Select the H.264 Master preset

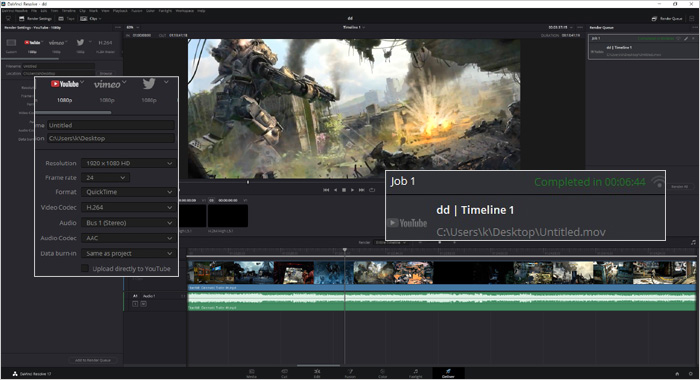[x=105, y=46]
